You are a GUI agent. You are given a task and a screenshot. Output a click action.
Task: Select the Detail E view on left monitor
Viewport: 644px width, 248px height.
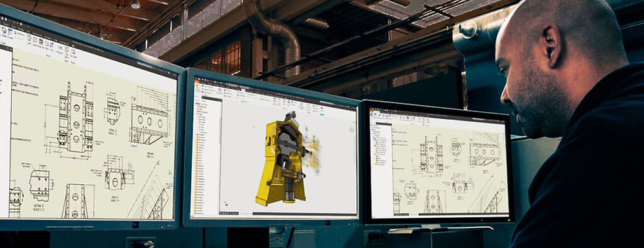(40, 186)
